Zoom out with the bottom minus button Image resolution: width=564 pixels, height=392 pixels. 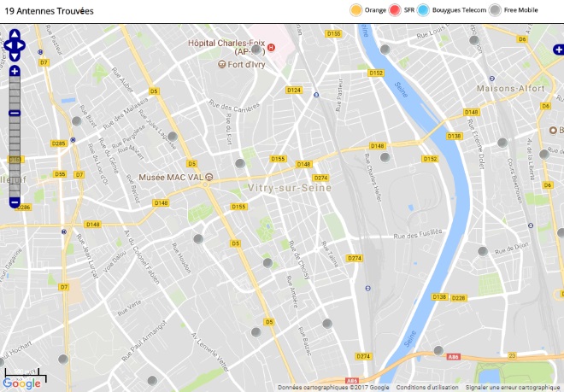[x=15, y=202]
